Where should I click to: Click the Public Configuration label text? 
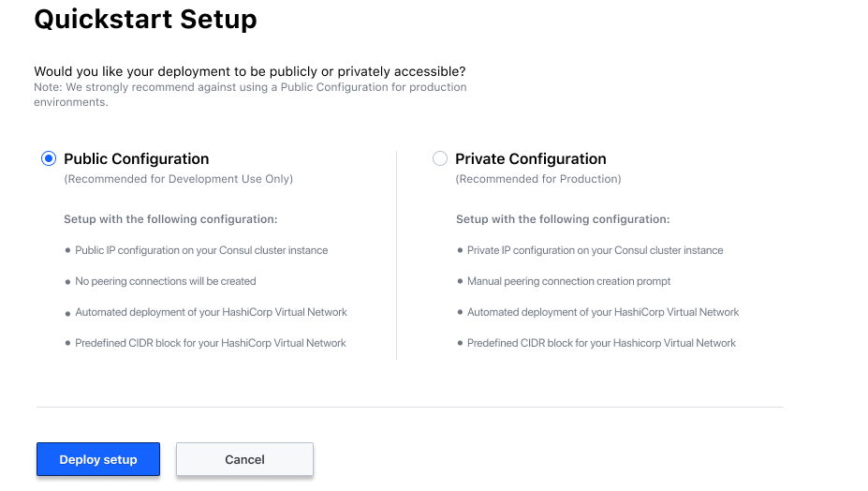[x=136, y=159]
